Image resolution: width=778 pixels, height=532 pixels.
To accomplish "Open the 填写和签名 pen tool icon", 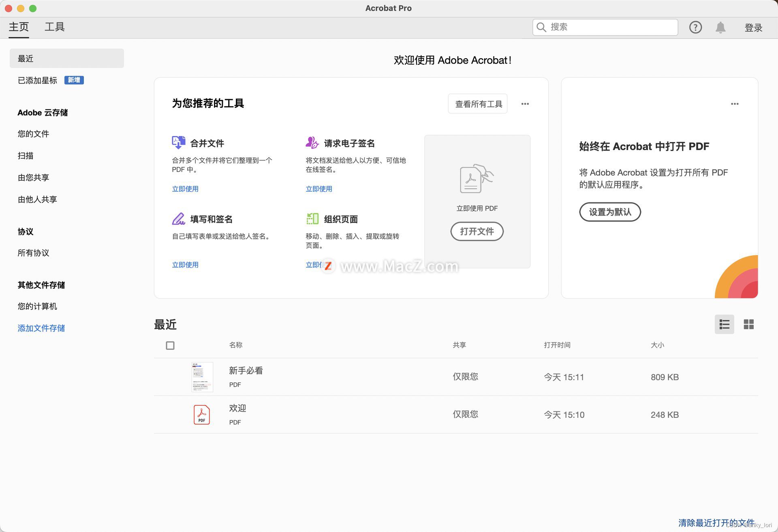I will pyautogui.click(x=177, y=219).
